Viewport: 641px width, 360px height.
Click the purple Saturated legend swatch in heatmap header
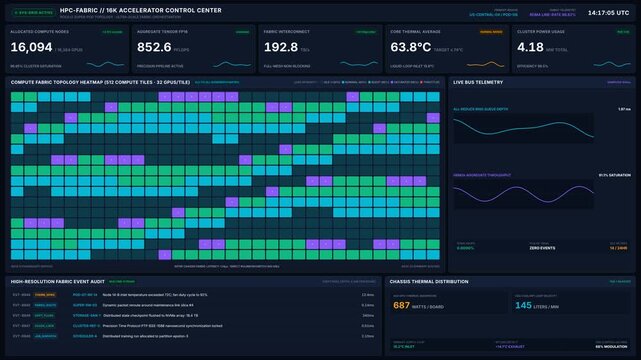[392, 83]
